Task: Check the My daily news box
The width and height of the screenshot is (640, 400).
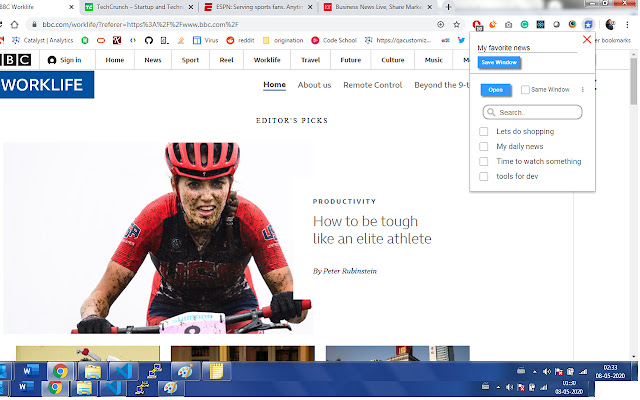Action: [x=484, y=147]
